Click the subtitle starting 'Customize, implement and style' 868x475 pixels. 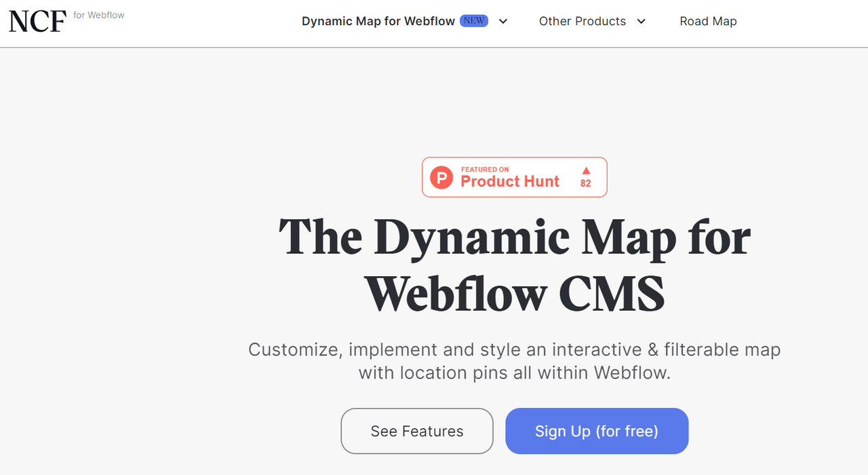coord(515,361)
